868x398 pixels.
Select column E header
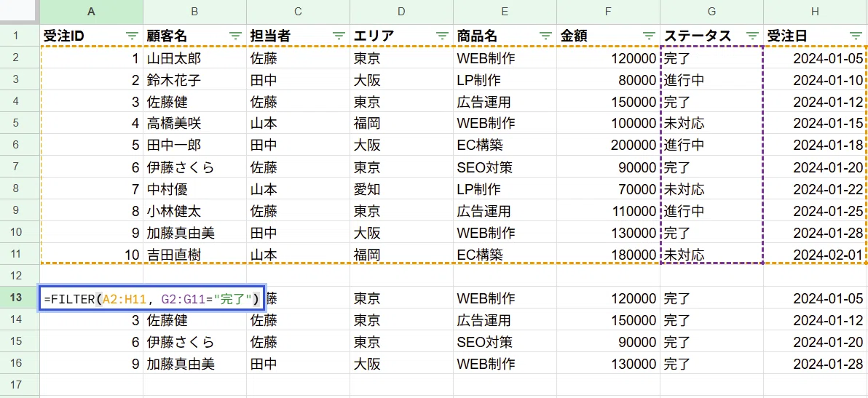click(x=505, y=12)
